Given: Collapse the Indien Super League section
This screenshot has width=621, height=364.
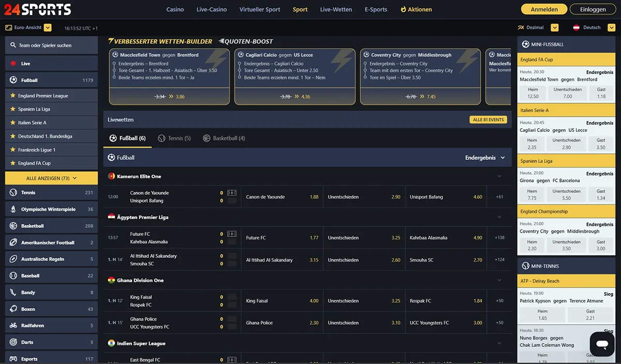Looking at the screenshot, I should click(499, 343).
